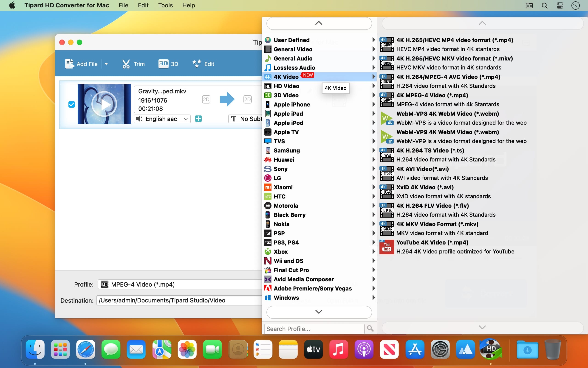Choose the General Audio category
This screenshot has height=368, width=588.
pos(319,58)
